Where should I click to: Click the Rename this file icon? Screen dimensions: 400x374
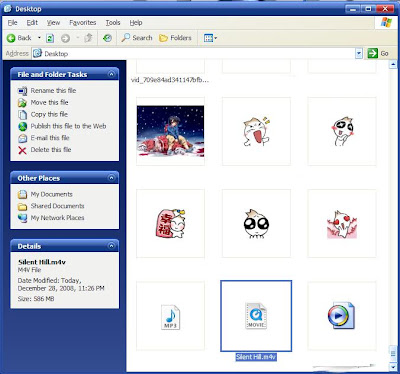22,91
